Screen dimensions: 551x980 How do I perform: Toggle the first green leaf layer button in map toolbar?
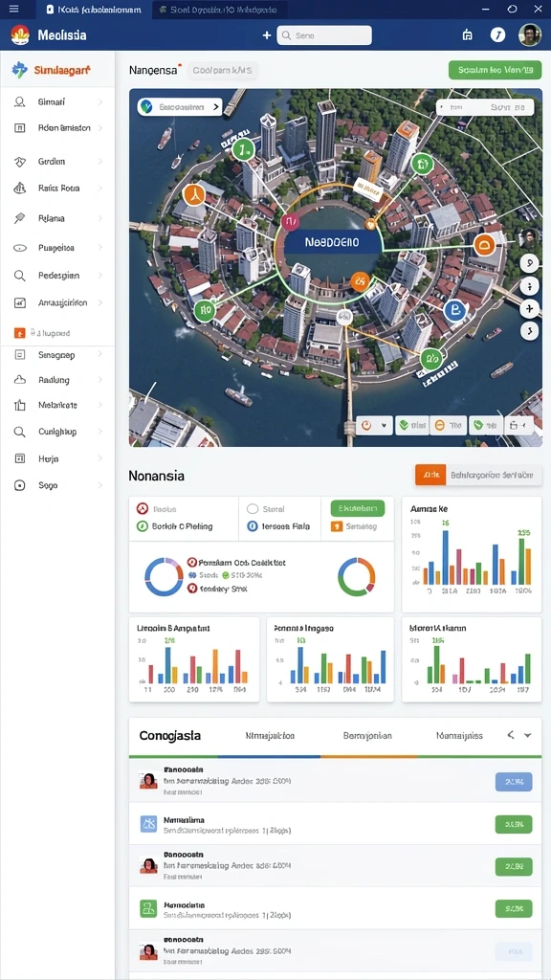pos(411,425)
